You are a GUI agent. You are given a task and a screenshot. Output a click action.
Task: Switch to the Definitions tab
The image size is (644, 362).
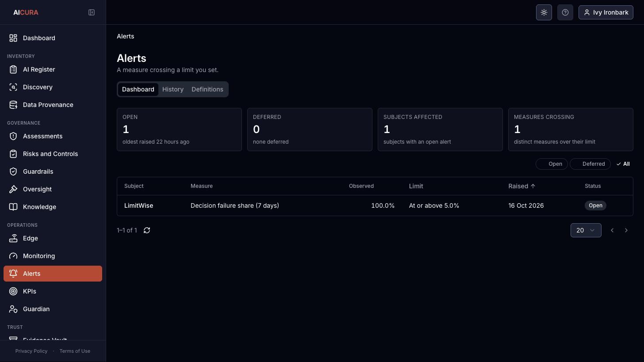(207, 89)
